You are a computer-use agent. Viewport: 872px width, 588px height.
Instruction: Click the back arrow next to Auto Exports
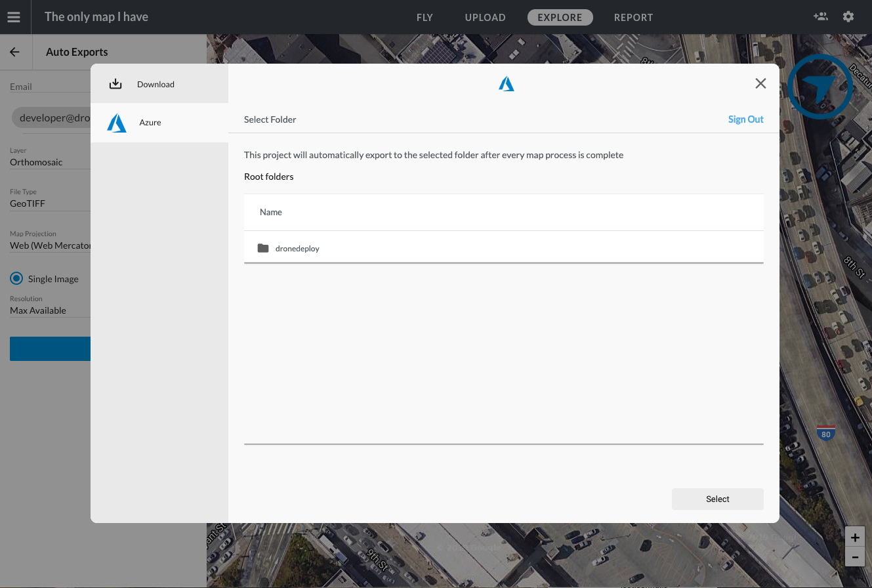15,51
